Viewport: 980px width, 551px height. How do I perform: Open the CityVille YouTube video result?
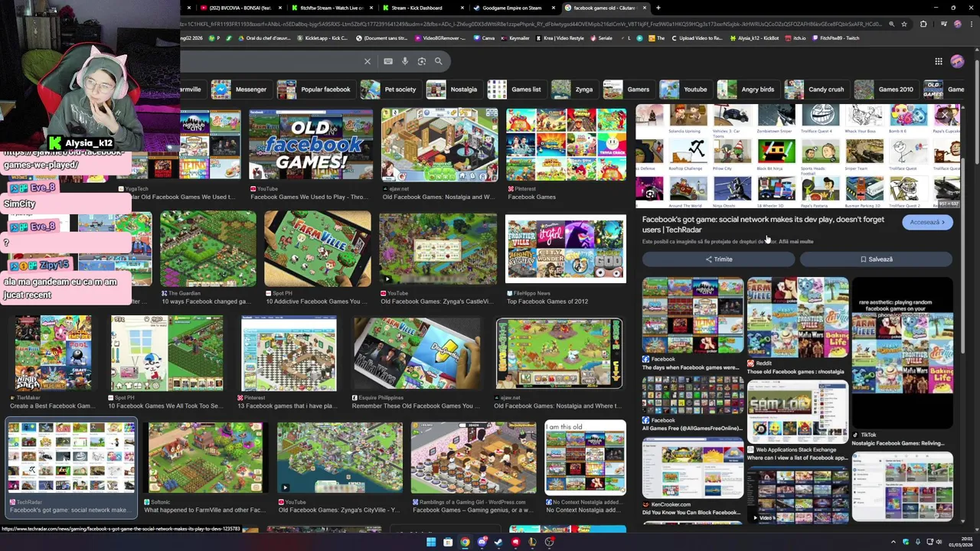(339, 457)
